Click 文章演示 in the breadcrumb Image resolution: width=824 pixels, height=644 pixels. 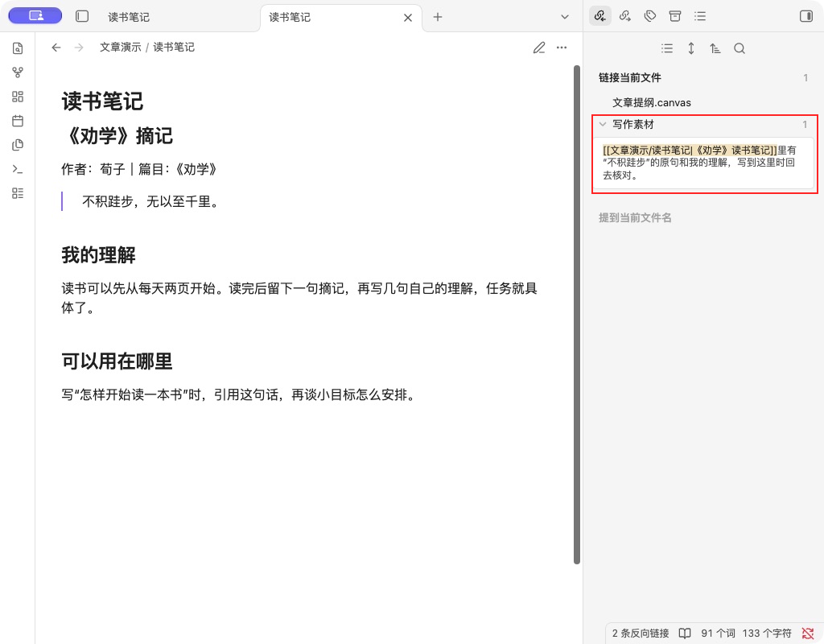coord(121,47)
